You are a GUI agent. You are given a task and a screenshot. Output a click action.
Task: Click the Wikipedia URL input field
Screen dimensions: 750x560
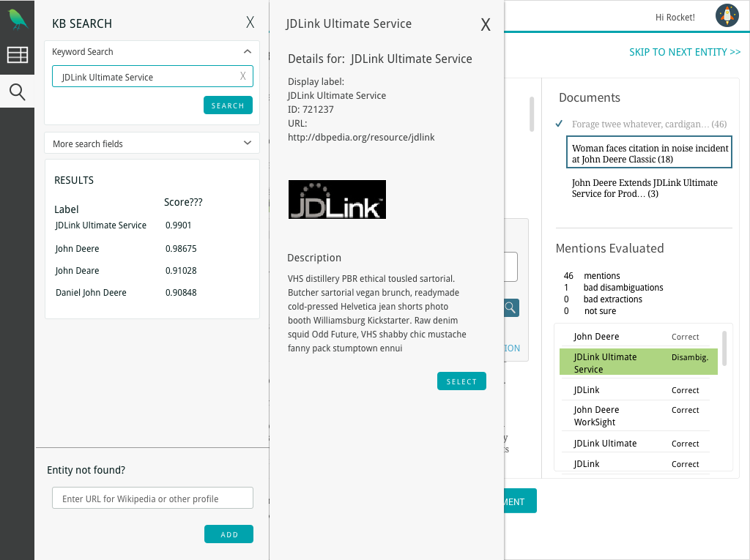point(152,499)
